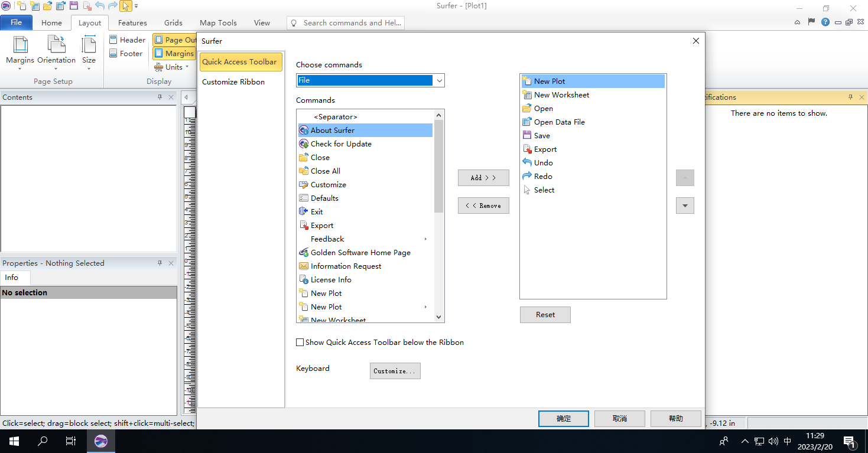
Task: Select Customize command in Commands list
Action: coord(365,184)
